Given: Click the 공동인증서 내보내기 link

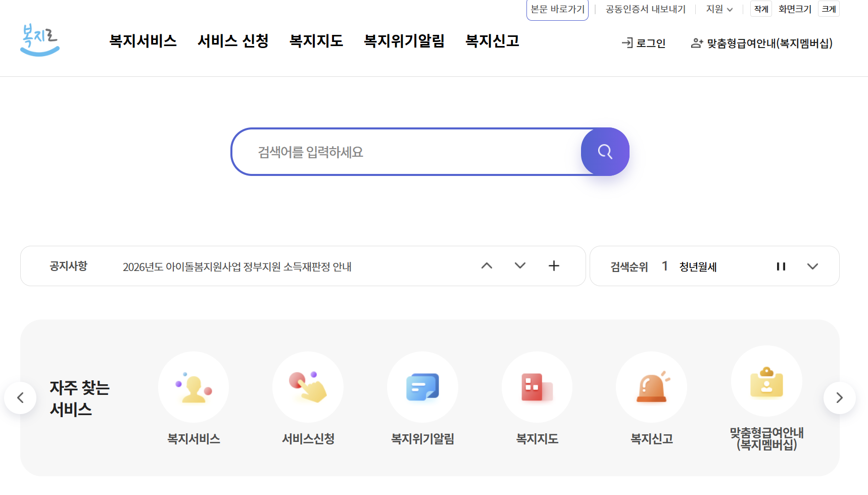Looking at the screenshot, I should 645,9.
